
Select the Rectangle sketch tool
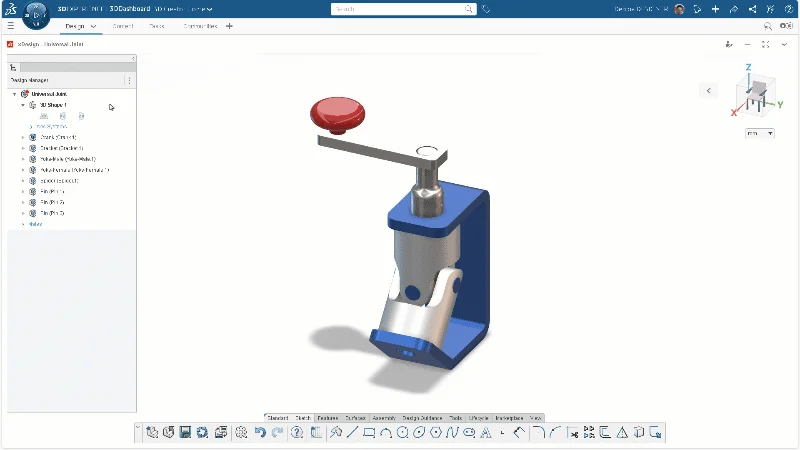pos(369,432)
